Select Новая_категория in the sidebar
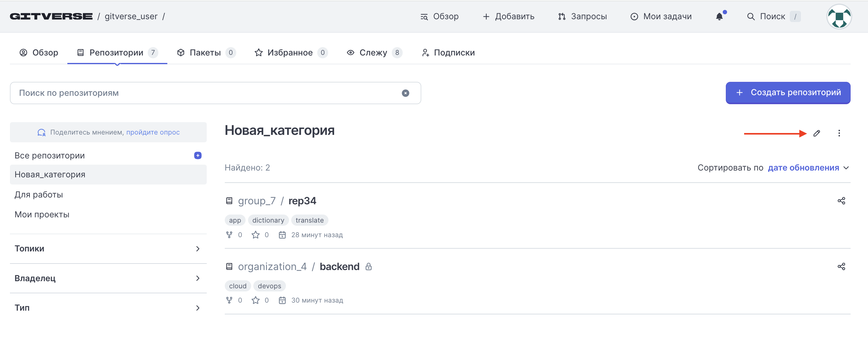This screenshot has height=346, width=868. point(108,174)
